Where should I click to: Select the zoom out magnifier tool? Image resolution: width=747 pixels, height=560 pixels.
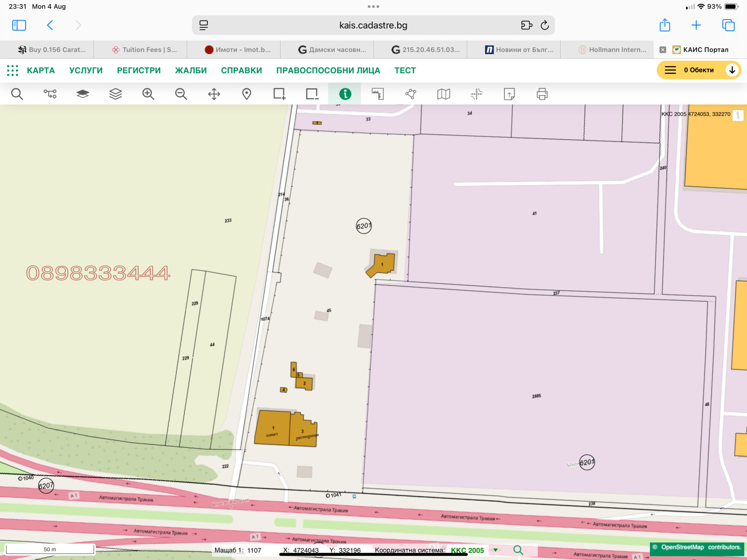coord(181,94)
